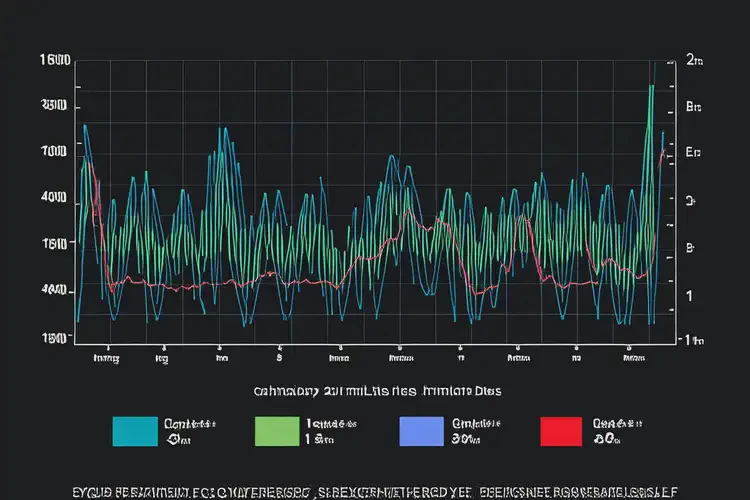The image size is (750, 500).
Task: Click the chart title text below the x-axis
Action: tap(377, 390)
